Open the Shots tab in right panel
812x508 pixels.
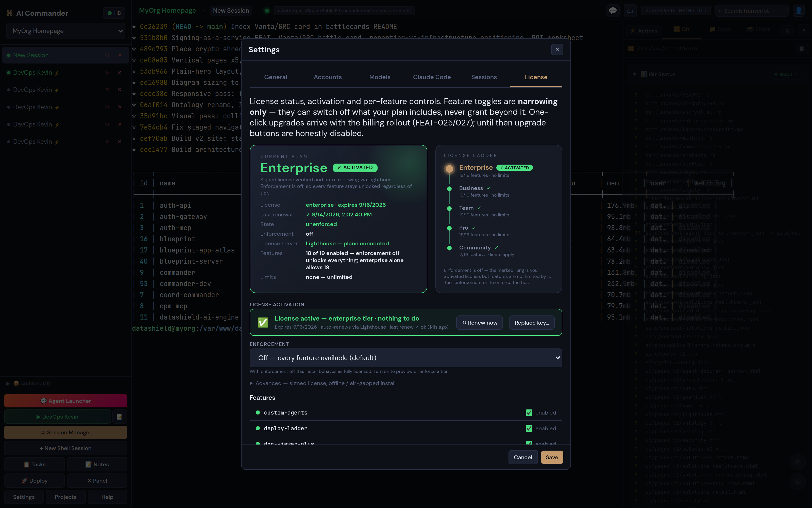tap(759, 29)
